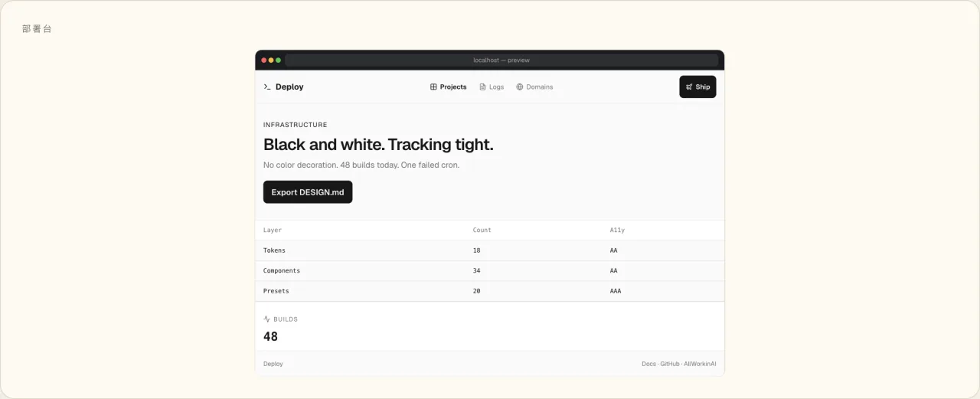The image size is (980, 399).
Task: Click the Domains globe icon
Action: tap(520, 87)
